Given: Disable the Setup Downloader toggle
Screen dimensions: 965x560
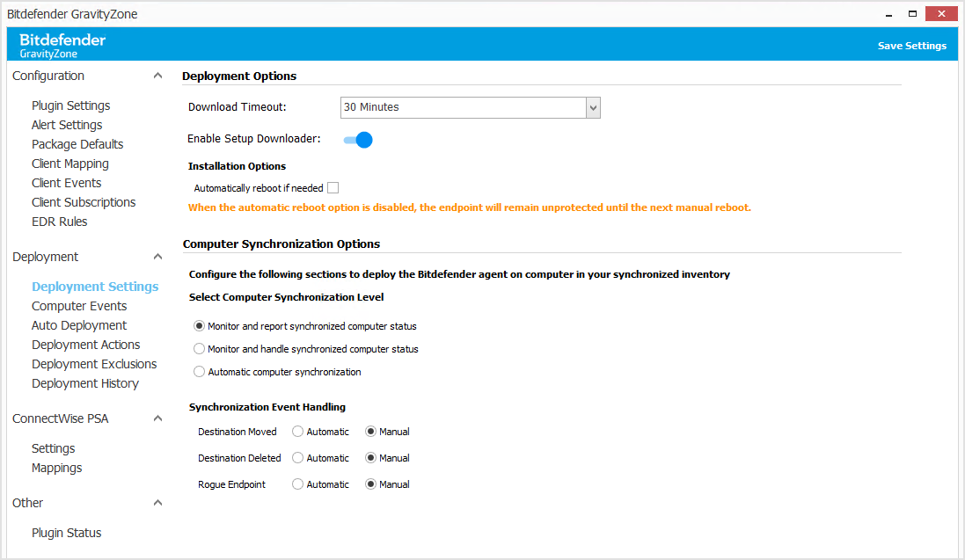Looking at the screenshot, I should 357,139.
